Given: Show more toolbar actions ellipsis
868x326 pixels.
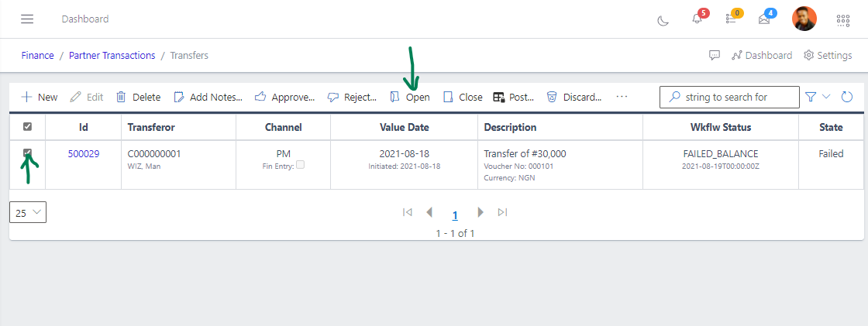Looking at the screenshot, I should (x=622, y=96).
